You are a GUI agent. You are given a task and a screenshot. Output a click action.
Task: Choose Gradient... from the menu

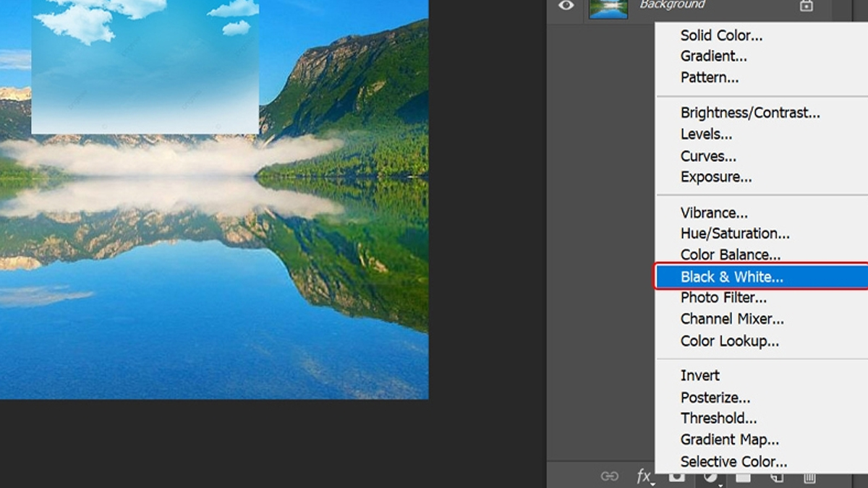pos(713,56)
